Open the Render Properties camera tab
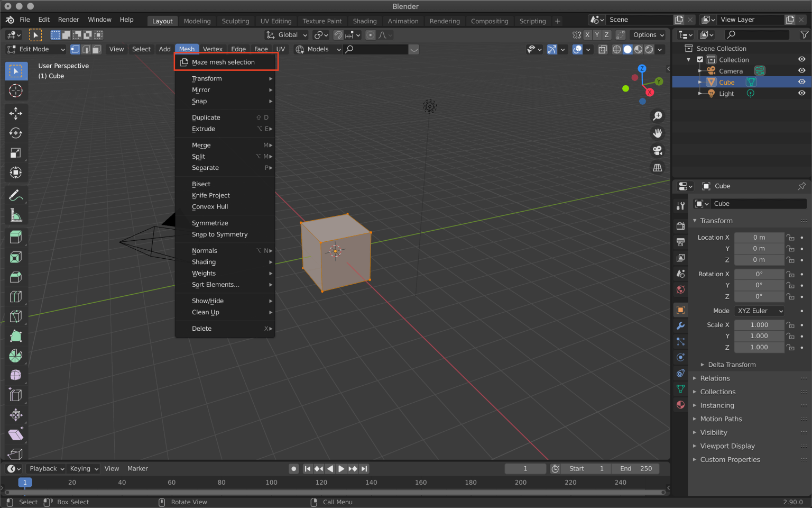Viewport: 812px width, 508px height. click(680, 225)
